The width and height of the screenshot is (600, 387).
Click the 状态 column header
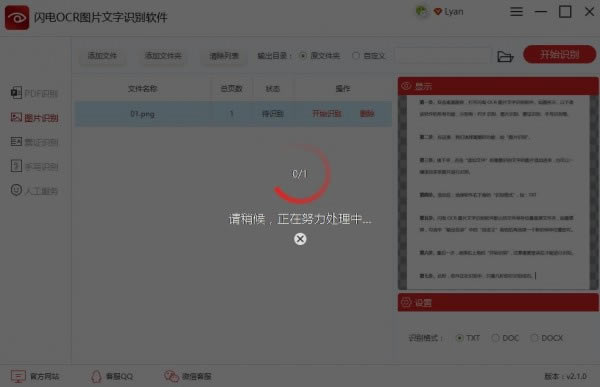pos(272,89)
